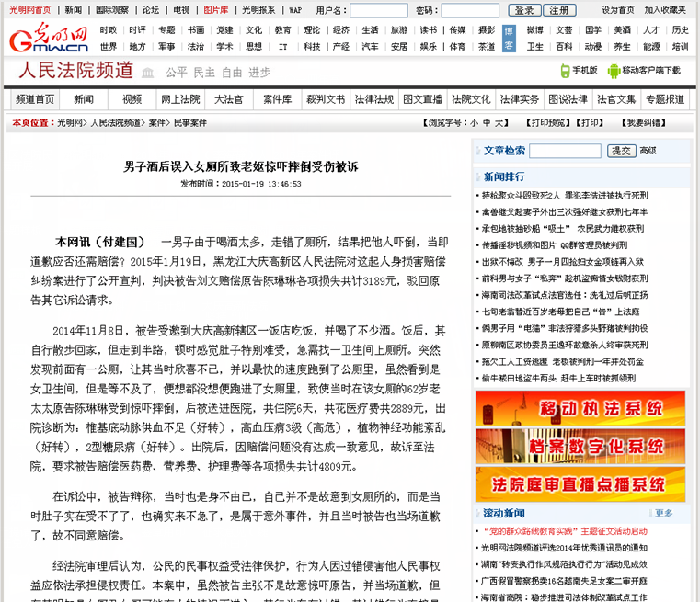Open news item 出狱不悔改 男子再入狱

tap(563, 262)
